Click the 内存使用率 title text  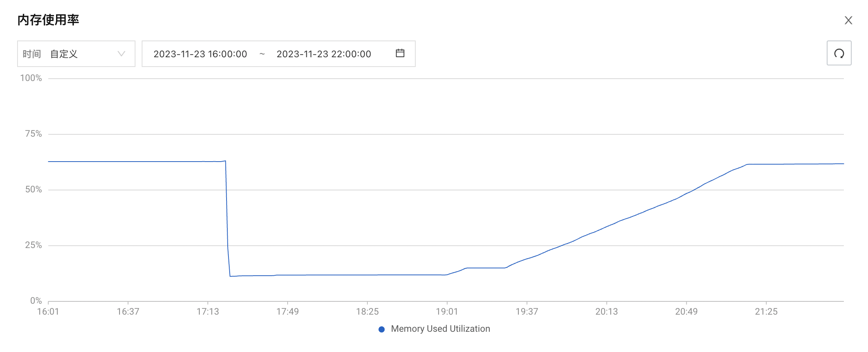[x=48, y=20]
